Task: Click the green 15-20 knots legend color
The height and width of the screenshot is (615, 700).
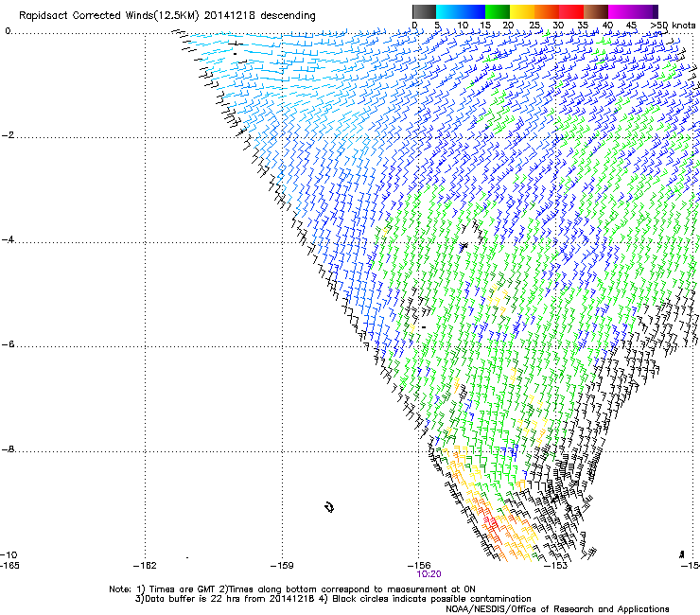Action: [x=498, y=11]
